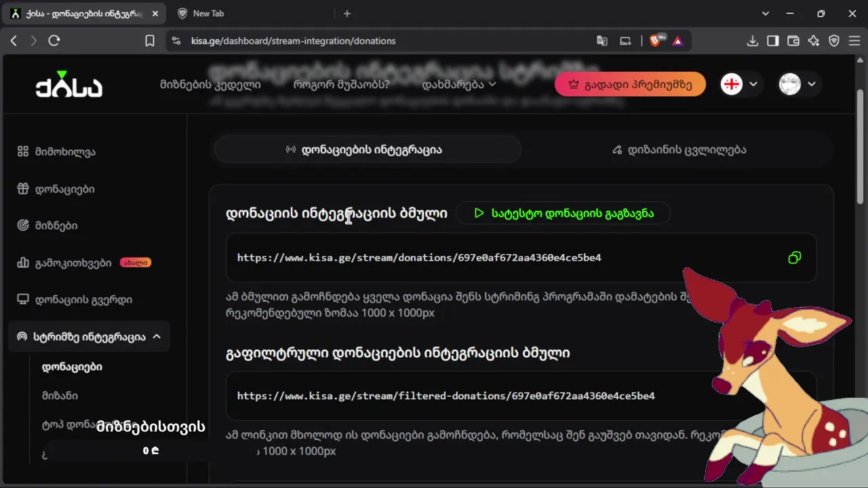Open the Brave Rewards triangle icon
Image resolution: width=868 pixels, height=488 pixels.
[677, 41]
